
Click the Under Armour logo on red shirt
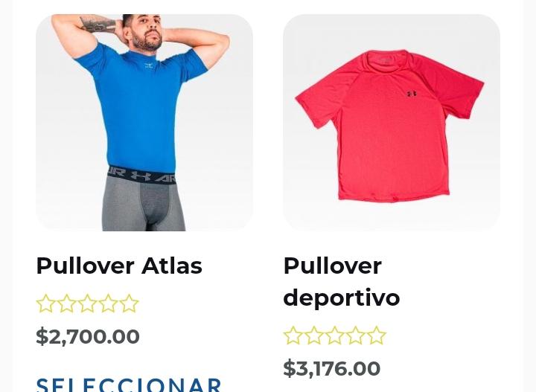point(412,93)
